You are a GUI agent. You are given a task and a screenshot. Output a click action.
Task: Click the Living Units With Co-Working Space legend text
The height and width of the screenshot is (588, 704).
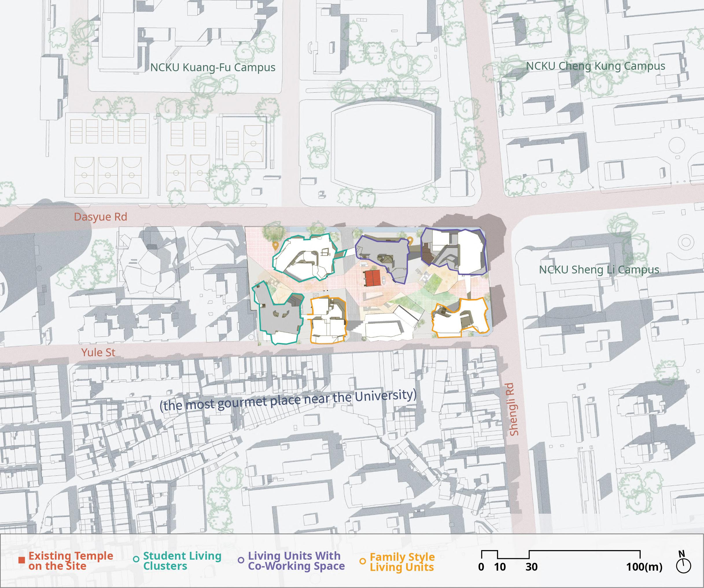pos(296,561)
